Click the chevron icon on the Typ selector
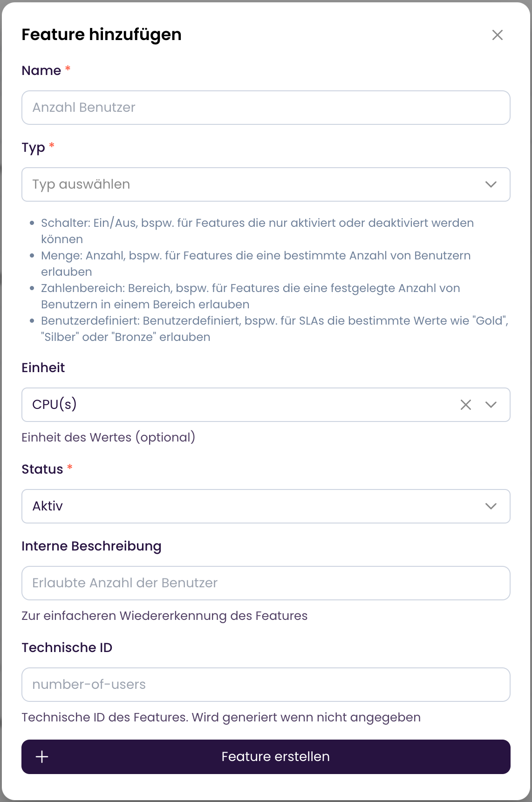This screenshot has height=802, width=532. click(491, 184)
